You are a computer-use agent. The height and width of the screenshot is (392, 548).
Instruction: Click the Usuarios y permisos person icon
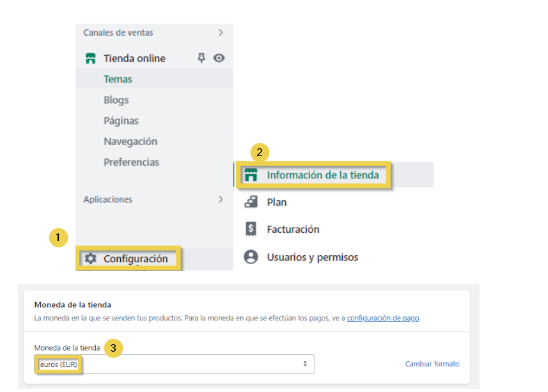pos(251,257)
